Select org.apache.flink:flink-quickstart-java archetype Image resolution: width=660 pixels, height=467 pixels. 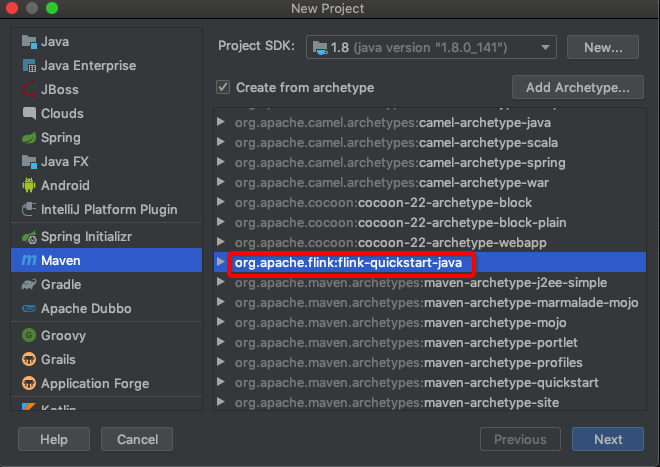point(430,262)
